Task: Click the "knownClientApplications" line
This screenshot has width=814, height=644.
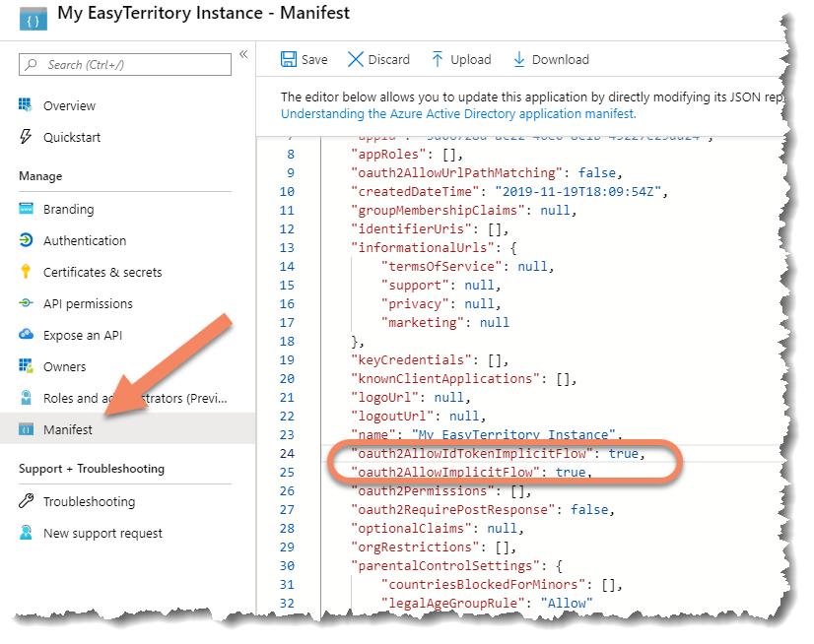Action: tap(464, 378)
